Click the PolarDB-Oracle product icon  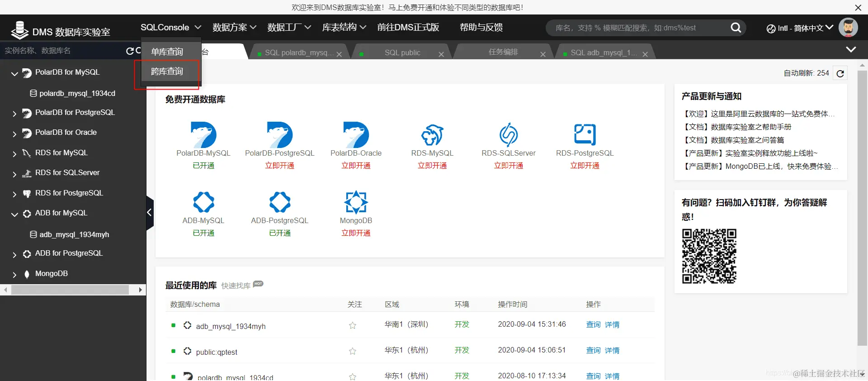point(356,134)
